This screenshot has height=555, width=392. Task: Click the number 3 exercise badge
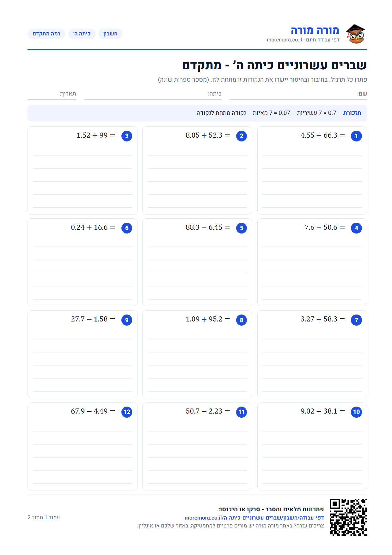pos(127,136)
